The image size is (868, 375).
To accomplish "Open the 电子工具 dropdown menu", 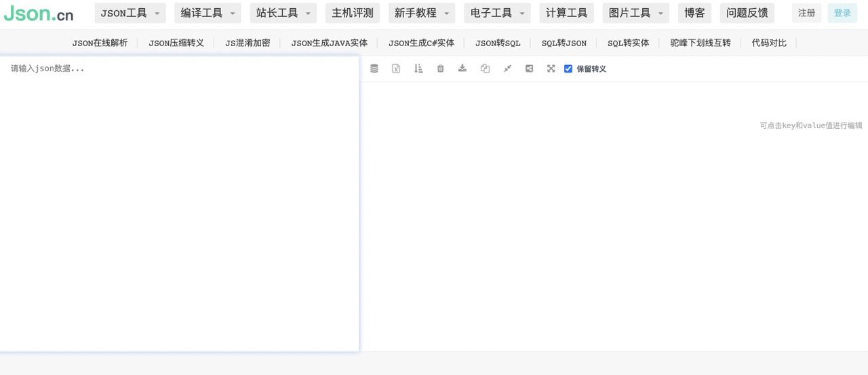I will [497, 13].
